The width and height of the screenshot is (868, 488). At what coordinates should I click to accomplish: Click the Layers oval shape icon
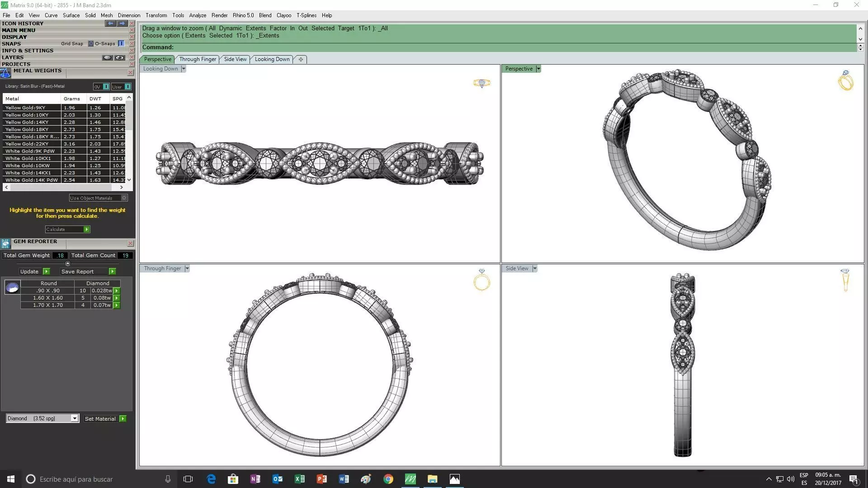click(x=107, y=57)
